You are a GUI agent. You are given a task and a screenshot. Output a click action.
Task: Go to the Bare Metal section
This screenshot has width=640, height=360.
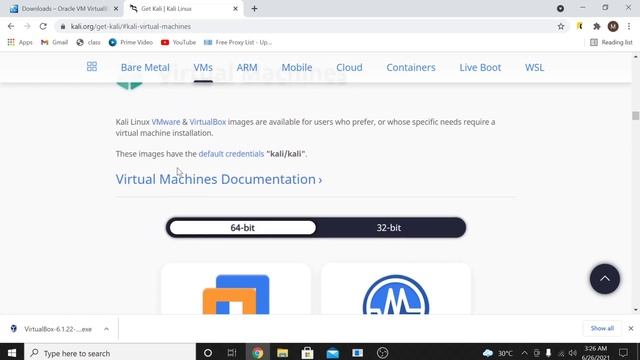tap(145, 67)
